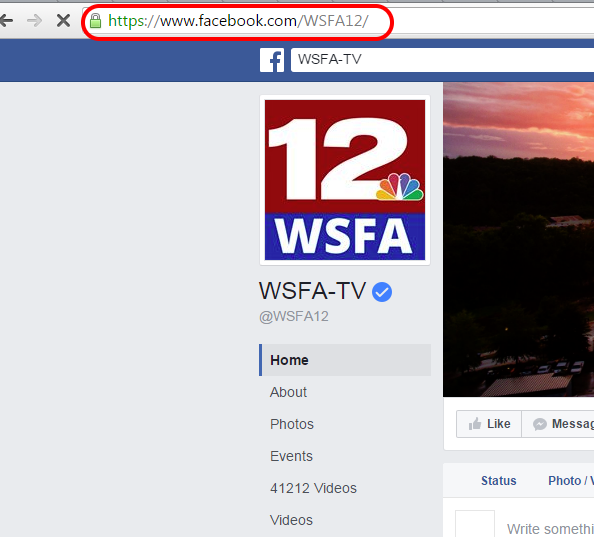Open the About section
The width and height of the screenshot is (594, 537).
coord(288,392)
